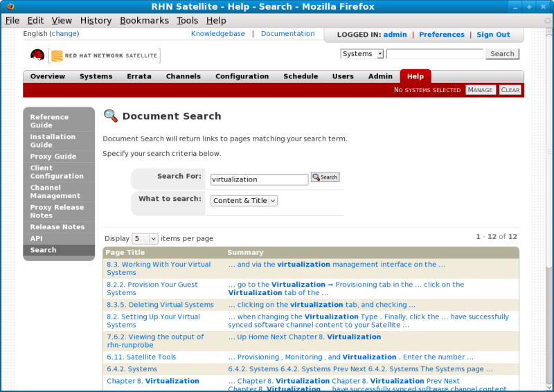Click the top system search input box
This screenshot has height=392, width=554.
434,54
